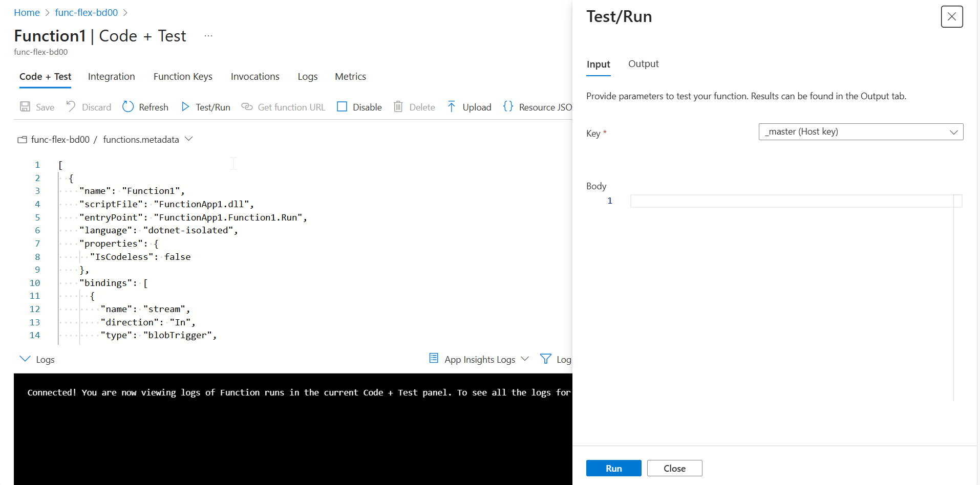The image size is (980, 485).
Task: Toggle the Disable checkbox in toolbar
Action: click(342, 106)
